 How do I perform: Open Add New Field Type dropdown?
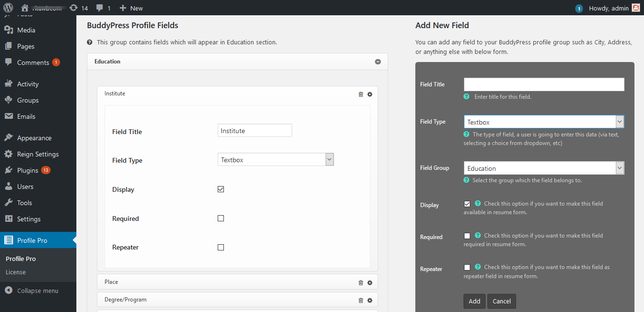tap(544, 122)
